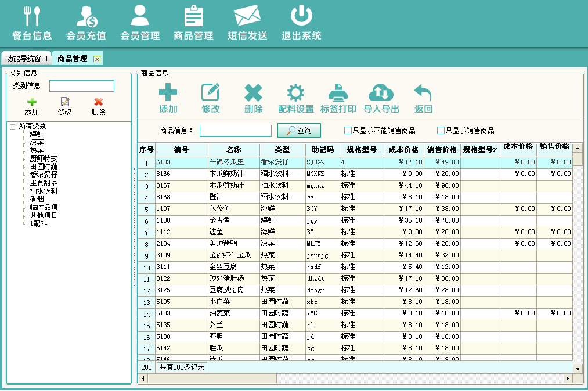Click the 查询 search button
This screenshot has height=391, width=588.
tap(298, 130)
